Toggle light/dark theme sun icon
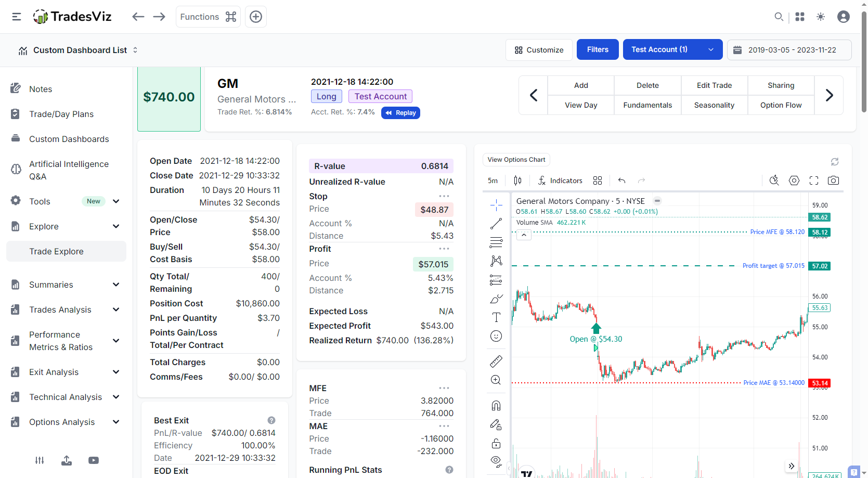The height and width of the screenshot is (478, 868). pyautogui.click(x=821, y=17)
